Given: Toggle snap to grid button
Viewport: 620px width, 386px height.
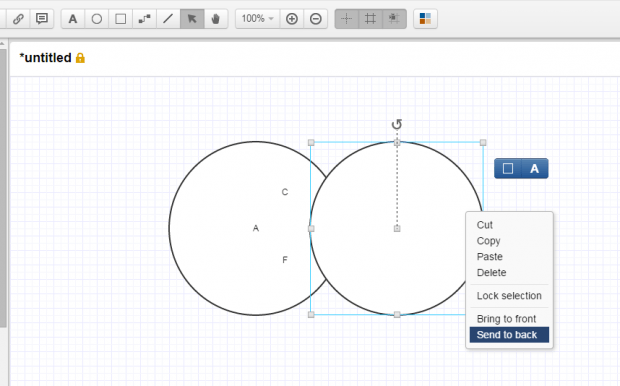Looking at the screenshot, I should [x=394, y=19].
